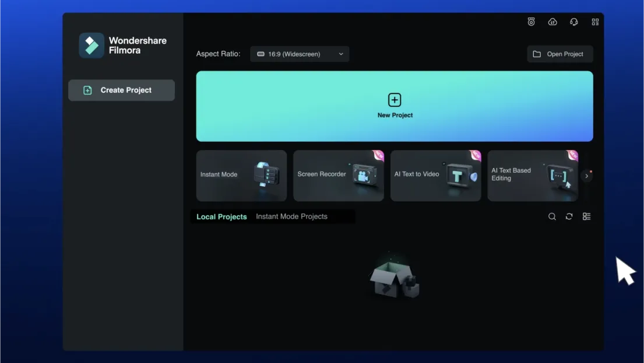This screenshot has width=644, height=363.
Task: Launch the Instant Mode card
Action: point(241,176)
